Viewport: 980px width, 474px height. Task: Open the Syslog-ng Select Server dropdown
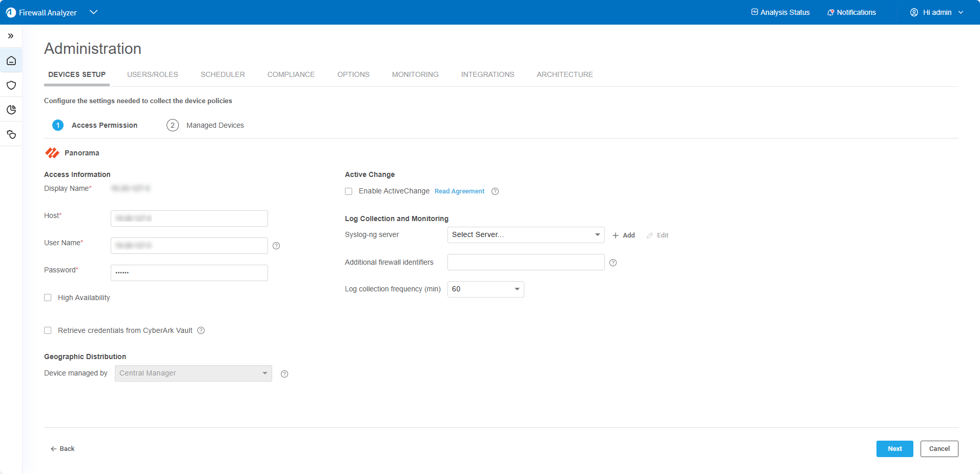click(x=525, y=235)
